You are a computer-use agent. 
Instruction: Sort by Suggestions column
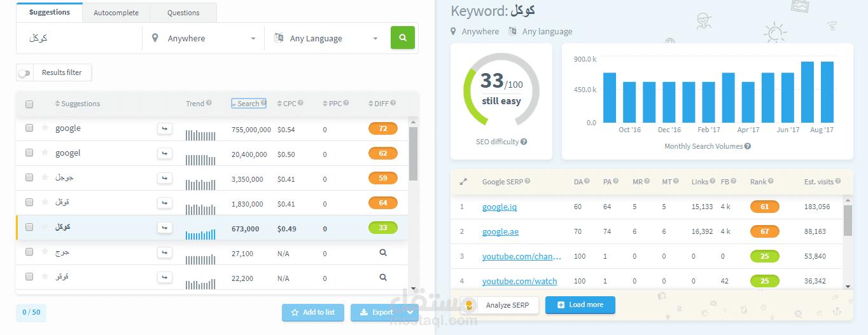click(77, 104)
